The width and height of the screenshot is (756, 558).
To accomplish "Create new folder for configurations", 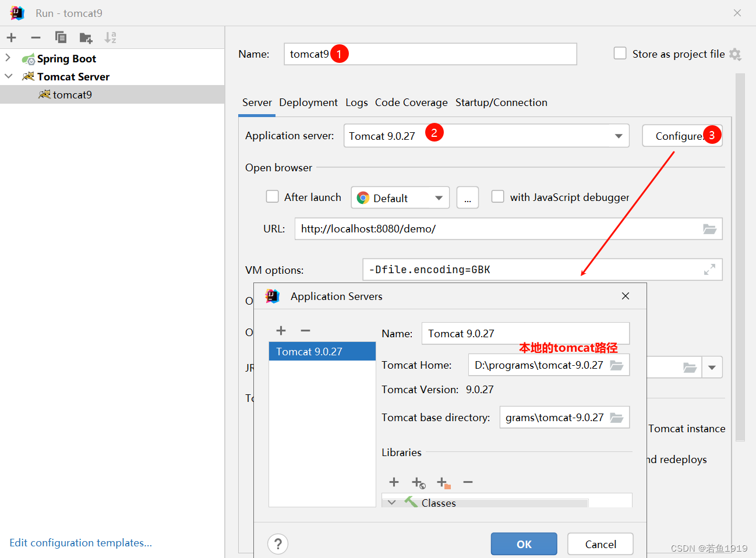I will (86, 38).
